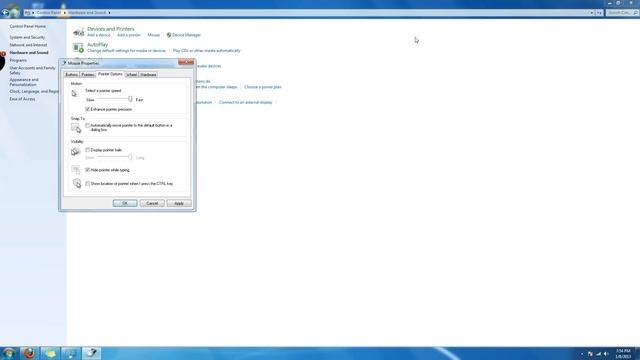640x360 pixels.
Task: Expand the Control Panel breadcrumb arrow
Action: 64,13
